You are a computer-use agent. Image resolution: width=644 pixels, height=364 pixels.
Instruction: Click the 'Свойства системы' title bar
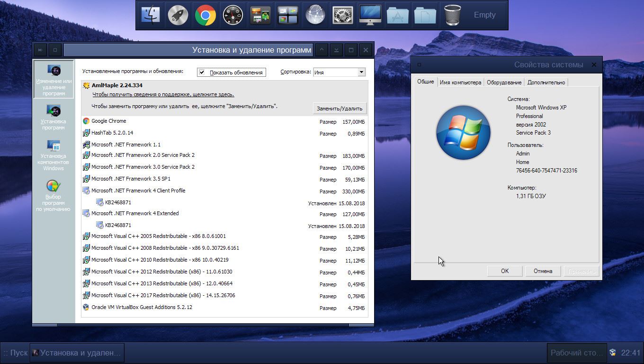coord(507,65)
